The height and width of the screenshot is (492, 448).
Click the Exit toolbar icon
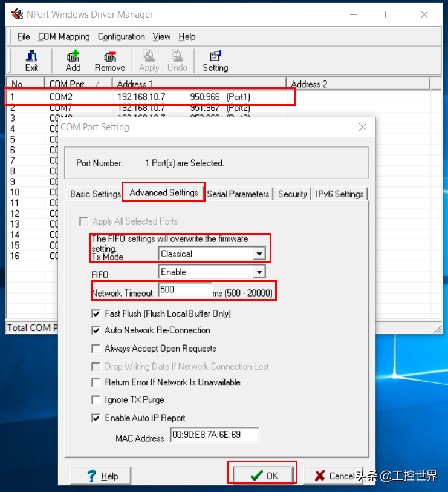(x=31, y=61)
